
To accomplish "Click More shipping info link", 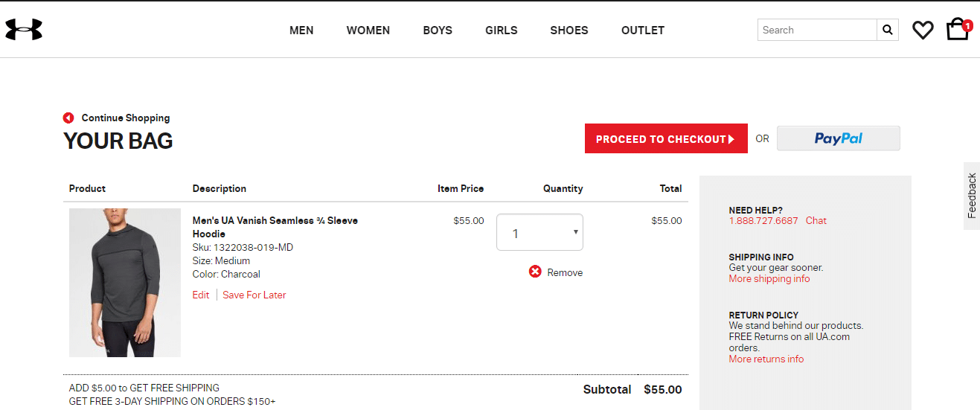I will click(x=769, y=278).
